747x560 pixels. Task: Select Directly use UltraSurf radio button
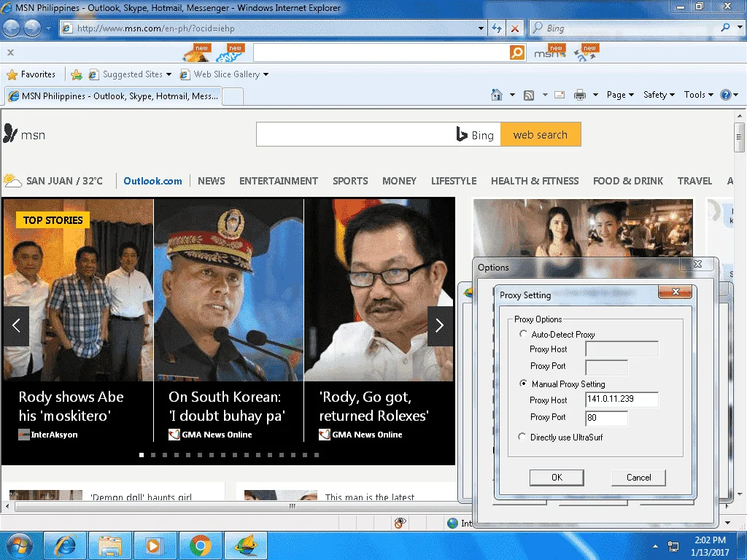[x=522, y=437]
